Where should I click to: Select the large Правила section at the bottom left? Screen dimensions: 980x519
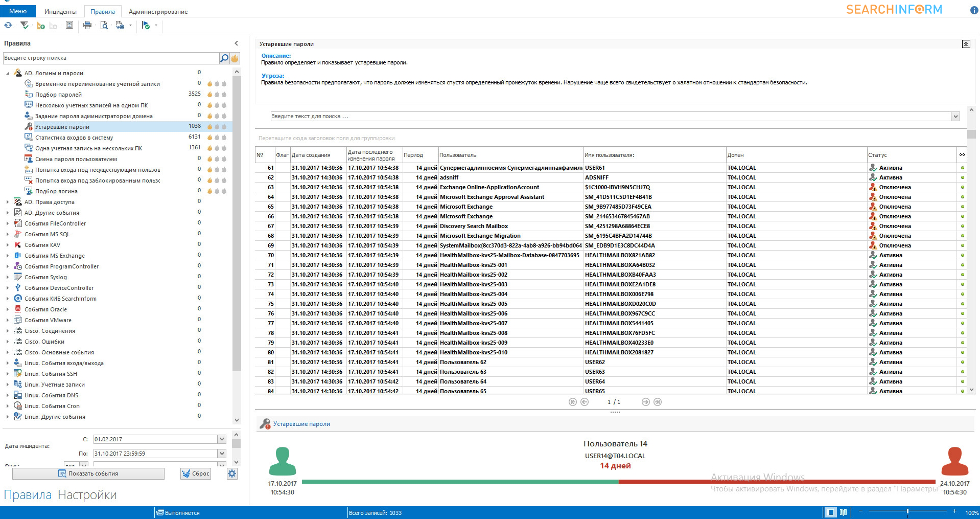tap(28, 495)
